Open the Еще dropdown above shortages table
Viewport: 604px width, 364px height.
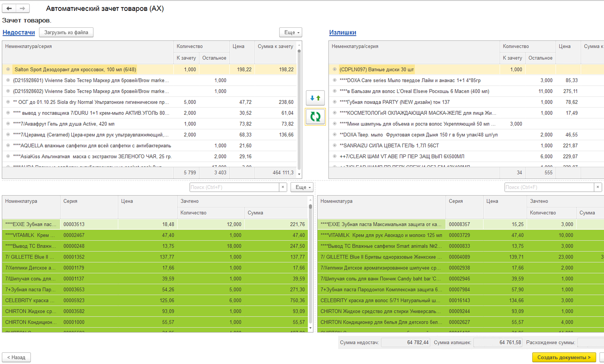tap(291, 33)
